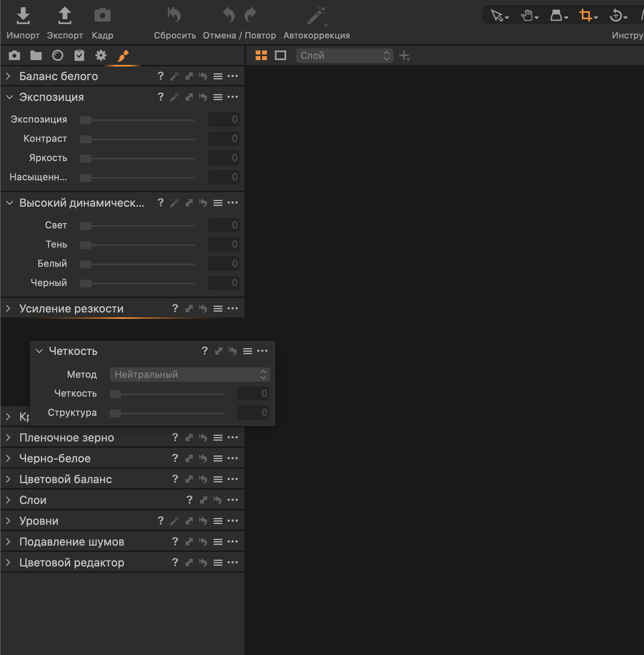Run Автокоррекция magic wand
Screen dimensions: 644x655
[x=317, y=16]
